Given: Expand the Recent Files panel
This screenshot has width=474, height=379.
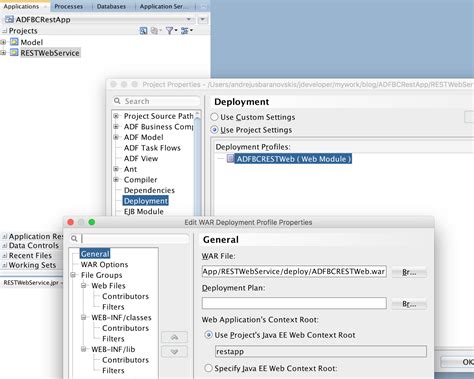Looking at the screenshot, I should tap(4, 256).
